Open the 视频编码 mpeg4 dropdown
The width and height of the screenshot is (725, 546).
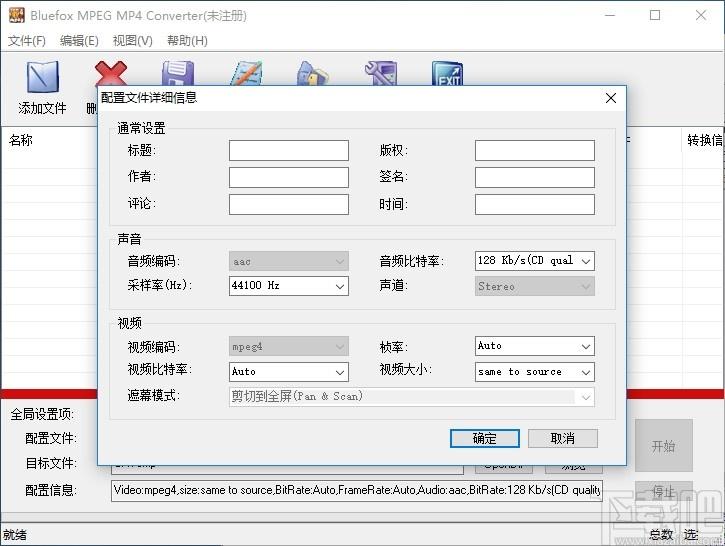pos(289,346)
